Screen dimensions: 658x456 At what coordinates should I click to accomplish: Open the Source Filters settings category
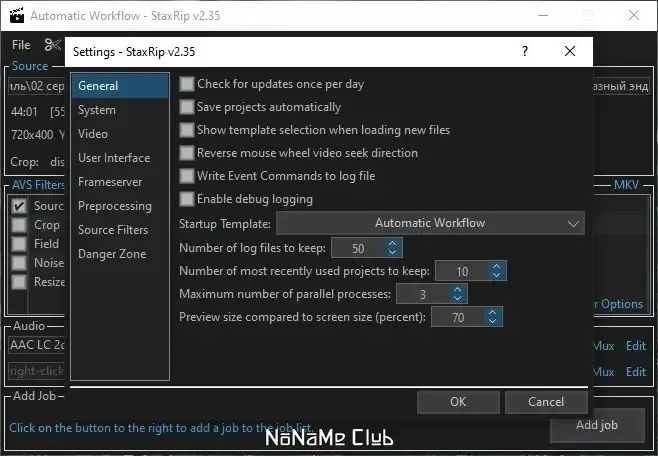(120, 230)
